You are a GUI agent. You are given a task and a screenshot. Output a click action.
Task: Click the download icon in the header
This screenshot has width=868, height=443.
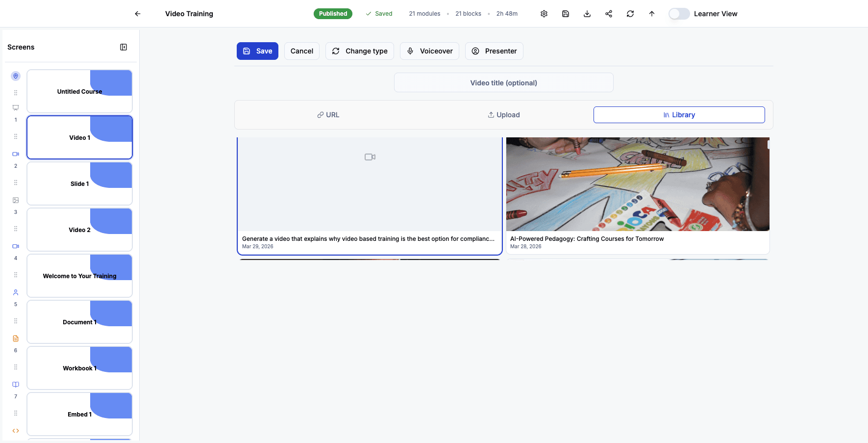coord(587,14)
